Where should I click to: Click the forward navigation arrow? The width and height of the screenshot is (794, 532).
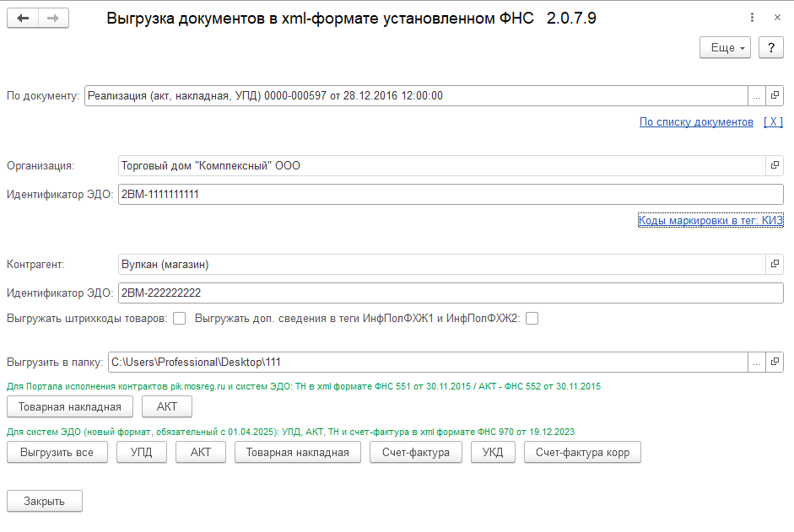53,19
